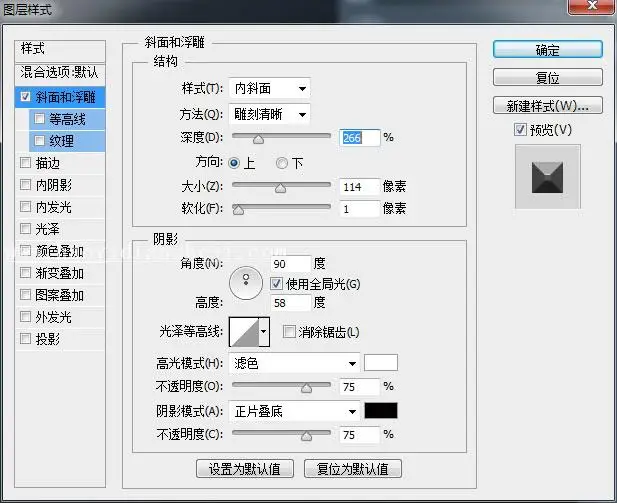Check the 描边 style checkbox

[x=26, y=163]
